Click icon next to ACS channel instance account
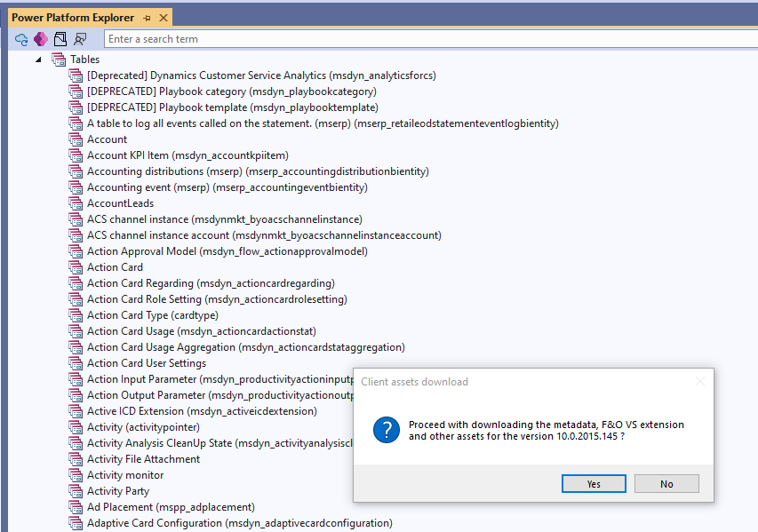Screen dimensions: 758x532 pos(76,235)
